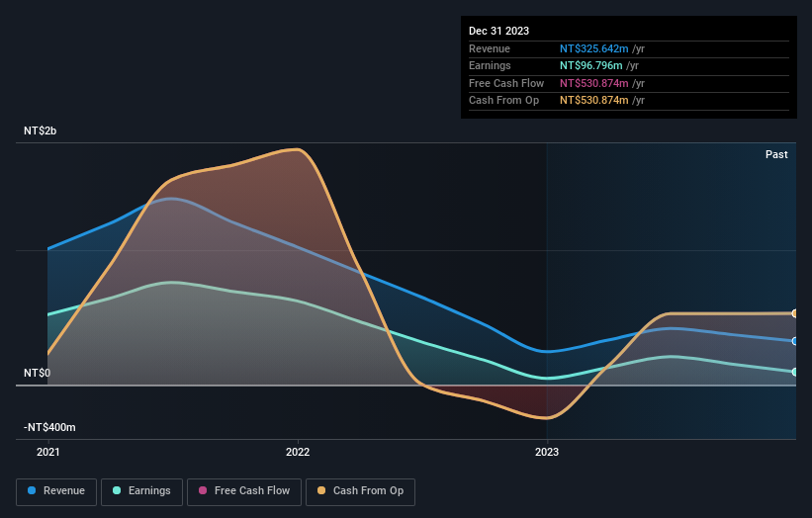Click the blue Revenue endpoint marker
The width and height of the screenshot is (812, 518).
pos(795,341)
